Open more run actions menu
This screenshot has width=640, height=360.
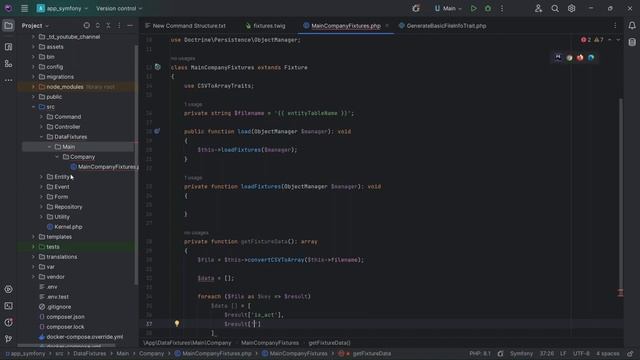point(502,8)
